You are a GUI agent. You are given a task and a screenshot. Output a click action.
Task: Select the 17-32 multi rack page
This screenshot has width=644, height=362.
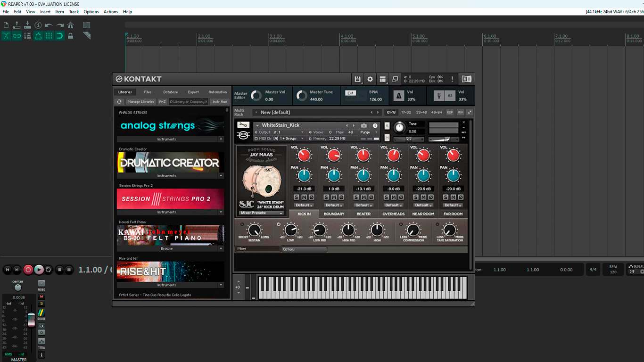pos(406,113)
